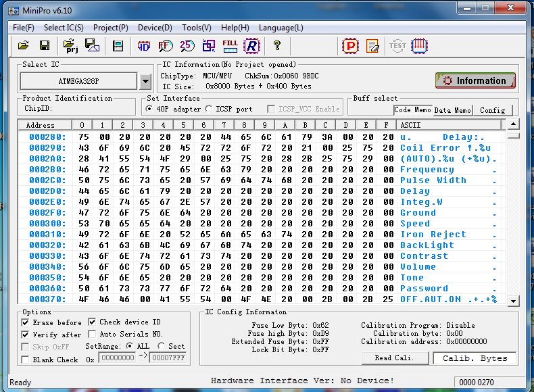Open the Device(D) menu
The image size is (534, 392).
pos(155,28)
